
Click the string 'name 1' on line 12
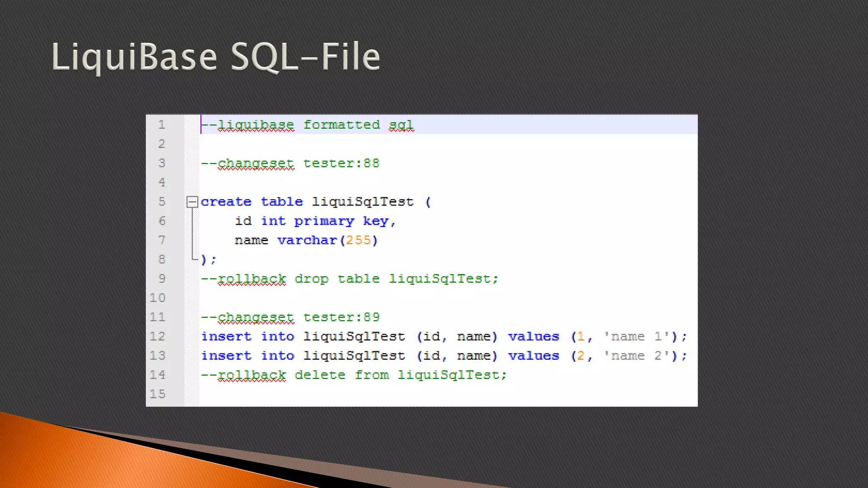[637, 337]
